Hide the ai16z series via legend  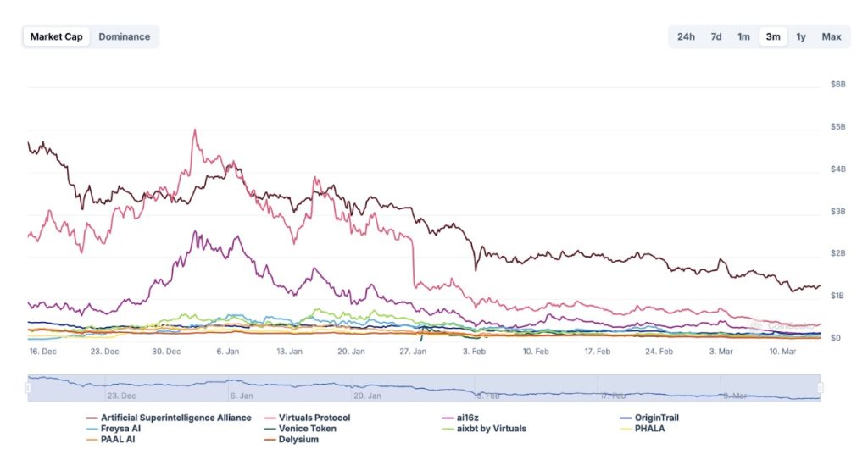point(460,418)
